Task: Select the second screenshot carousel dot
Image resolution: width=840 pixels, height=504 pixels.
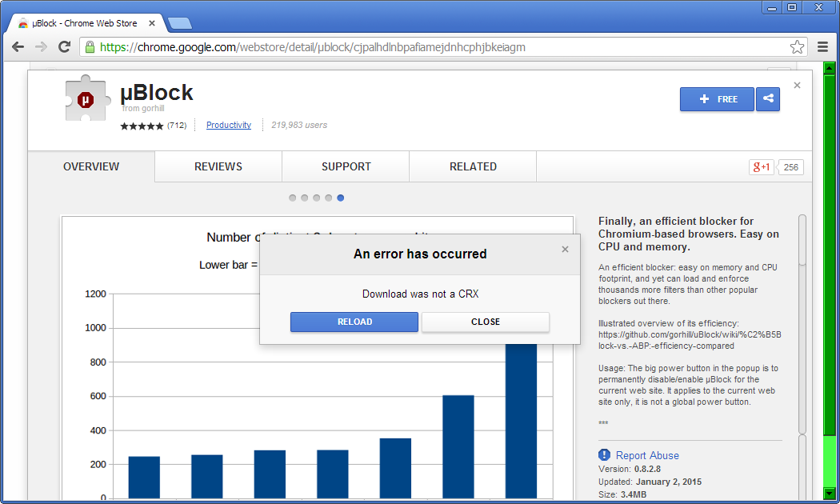Action: [304, 198]
